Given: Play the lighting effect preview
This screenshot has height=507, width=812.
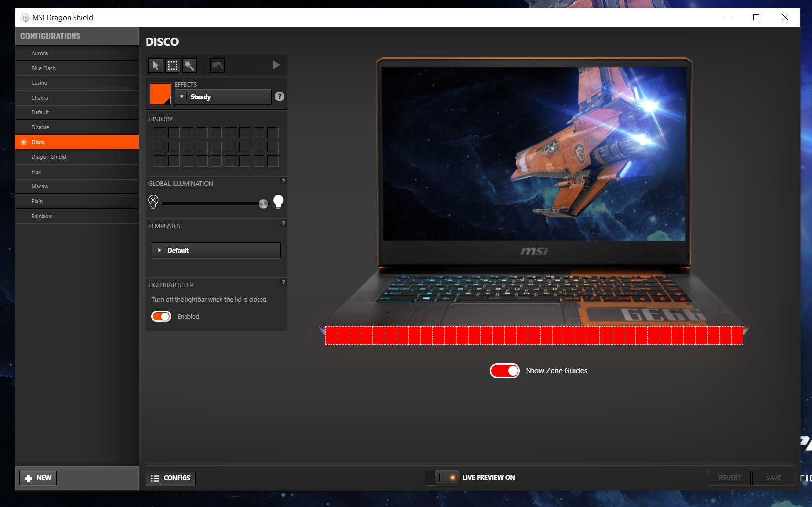Looking at the screenshot, I should click(x=276, y=65).
